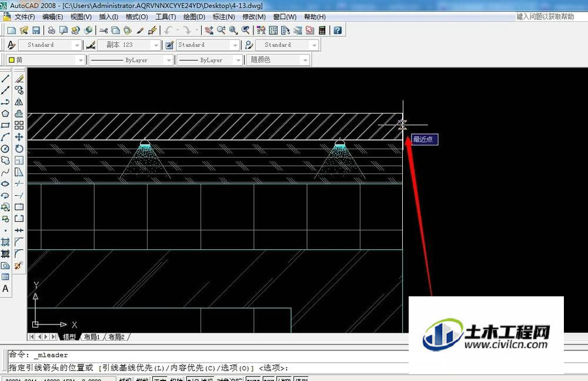Open the 绘图(D) menu
Viewport: 588px width, 381px height.
click(x=194, y=17)
